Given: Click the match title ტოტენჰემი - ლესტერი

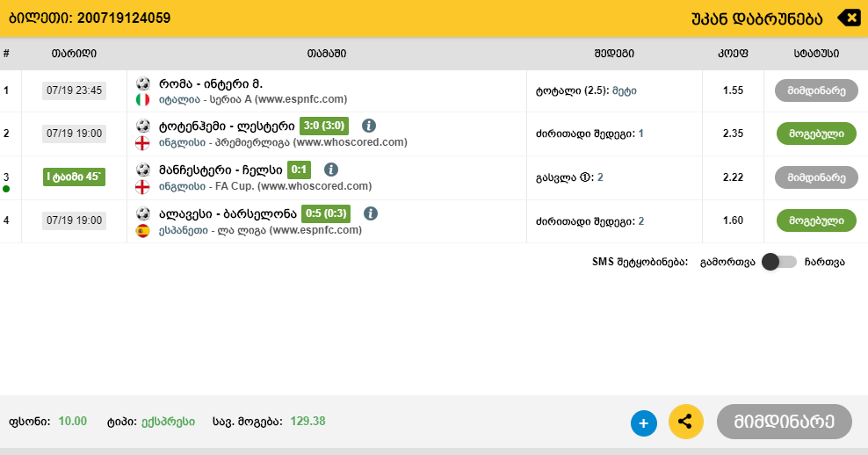Looking at the screenshot, I should coord(227,126).
